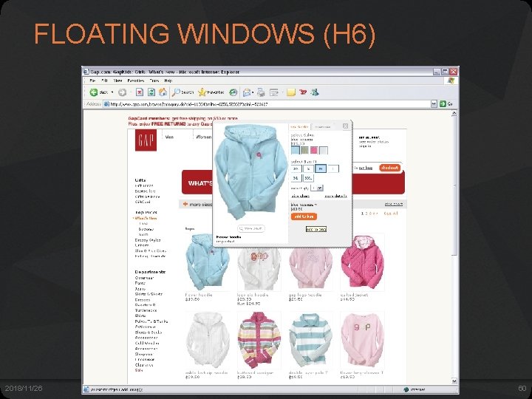Viewport: 532px width, 399px height.
Task: Click the Print icon in the toolbar
Action: pos(261,92)
